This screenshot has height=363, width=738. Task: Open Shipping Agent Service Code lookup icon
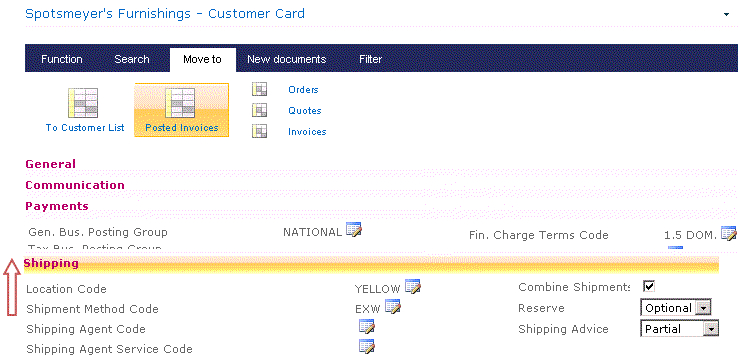(x=367, y=346)
